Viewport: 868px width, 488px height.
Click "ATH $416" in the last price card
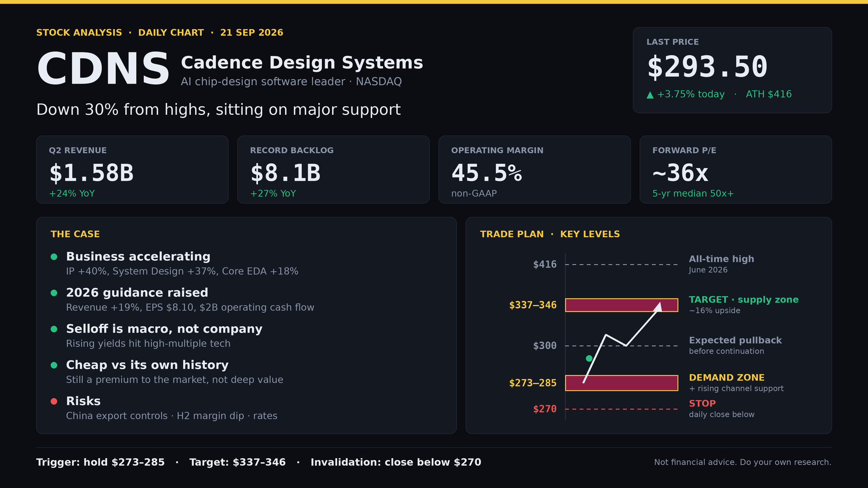(x=769, y=94)
